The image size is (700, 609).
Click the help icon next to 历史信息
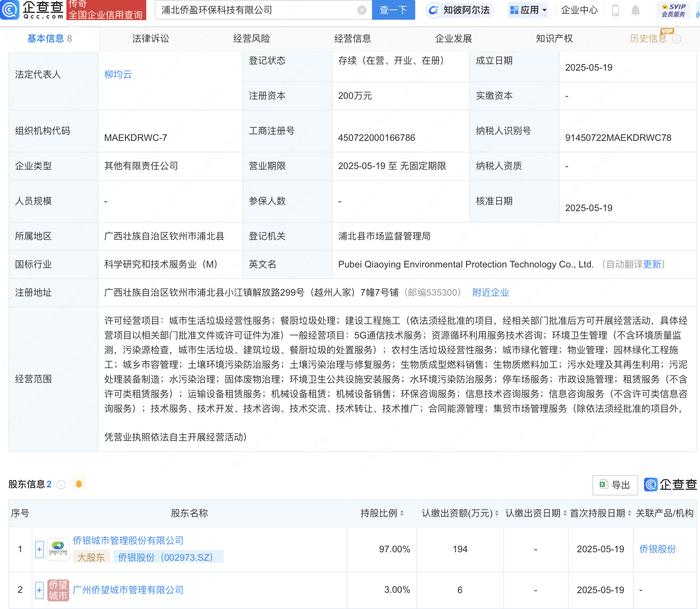tap(677, 39)
